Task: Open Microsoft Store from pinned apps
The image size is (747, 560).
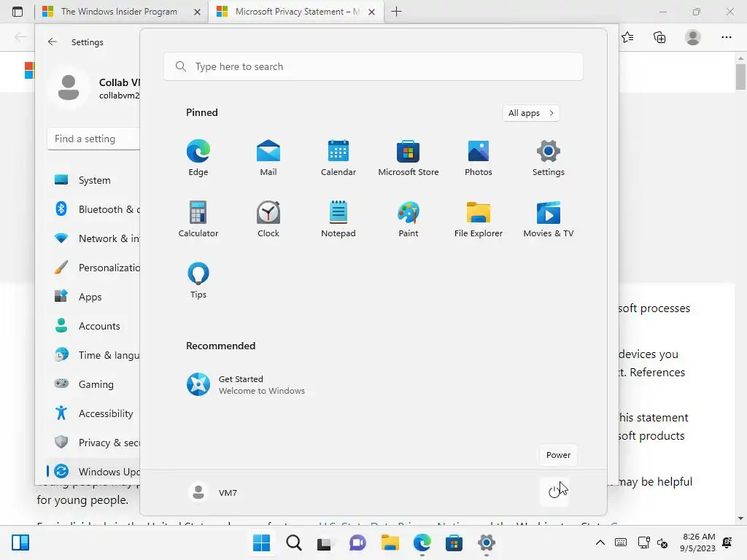Action: pyautogui.click(x=409, y=157)
